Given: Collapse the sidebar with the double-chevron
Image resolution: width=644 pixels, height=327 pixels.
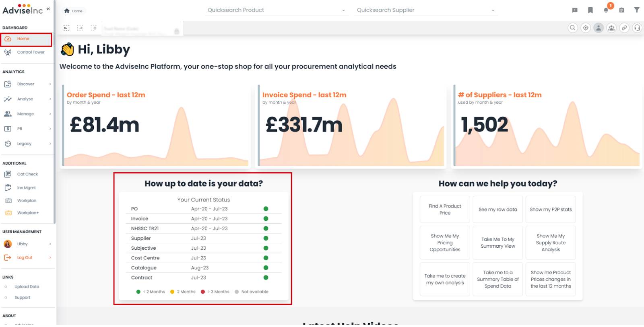Looking at the screenshot, I should [x=48, y=8].
